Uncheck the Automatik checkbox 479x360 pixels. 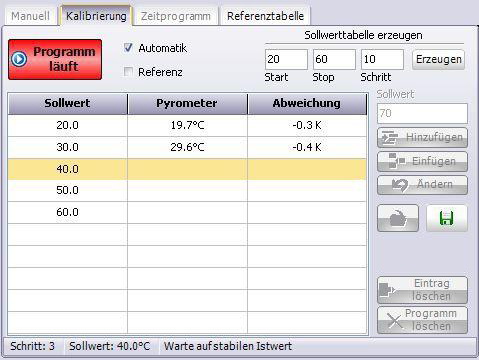pos(128,48)
